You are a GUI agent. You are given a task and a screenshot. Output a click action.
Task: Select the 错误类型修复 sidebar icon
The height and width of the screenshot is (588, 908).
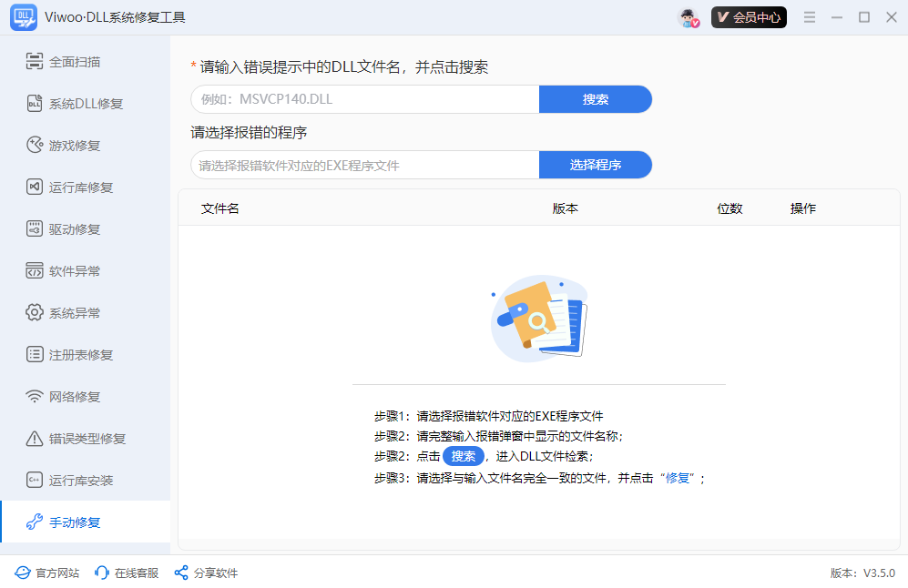click(x=69, y=438)
